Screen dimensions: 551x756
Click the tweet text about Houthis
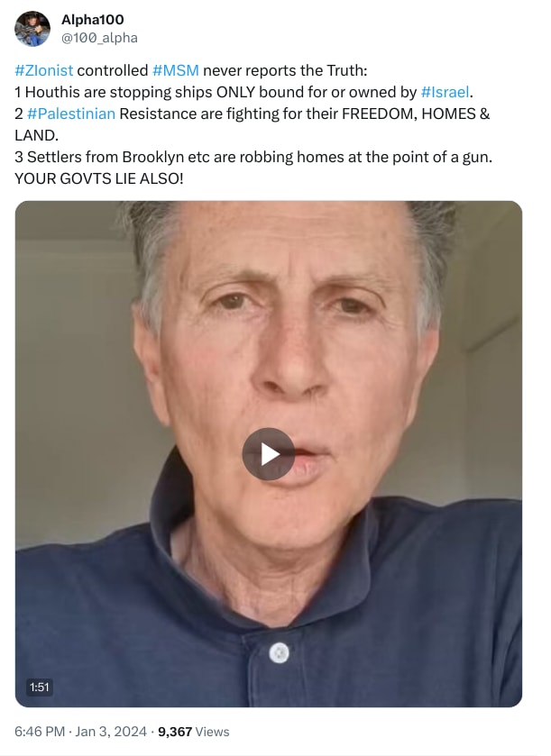pos(243,92)
